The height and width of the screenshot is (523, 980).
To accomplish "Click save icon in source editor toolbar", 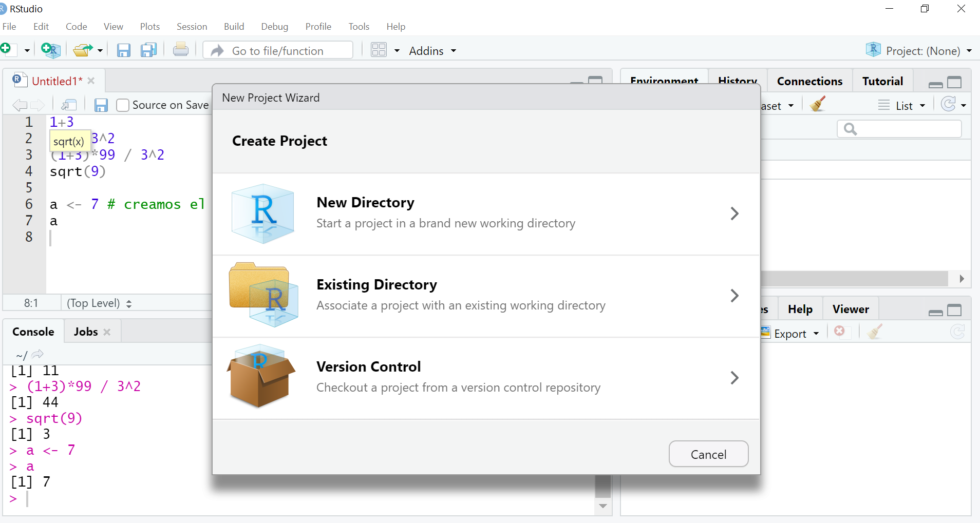I will pos(101,105).
